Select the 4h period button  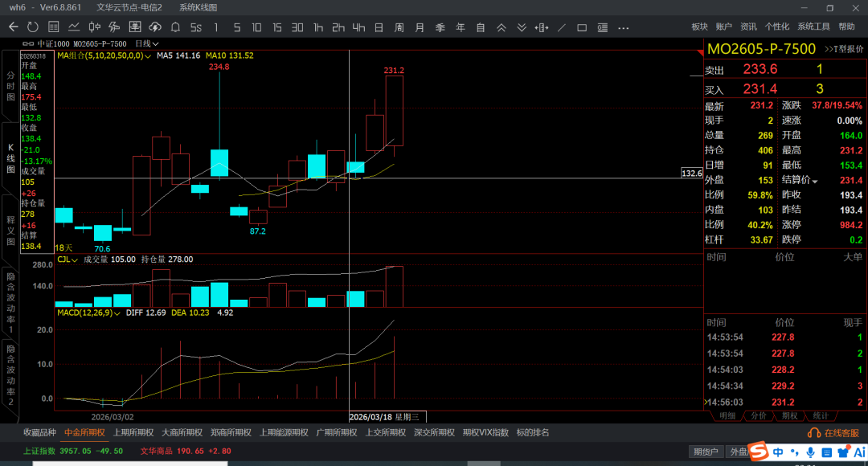tap(358, 27)
